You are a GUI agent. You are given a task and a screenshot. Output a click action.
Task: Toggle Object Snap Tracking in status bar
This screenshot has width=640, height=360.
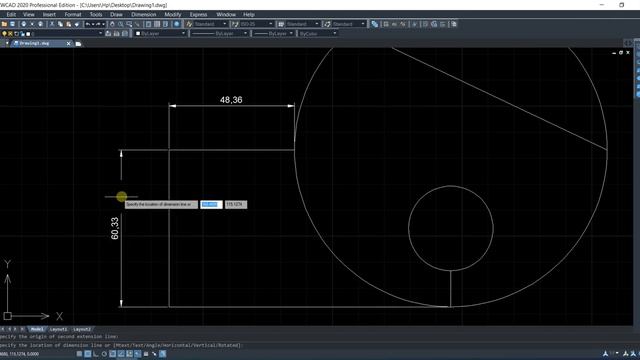pyautogui.click(x=121, y=354)
